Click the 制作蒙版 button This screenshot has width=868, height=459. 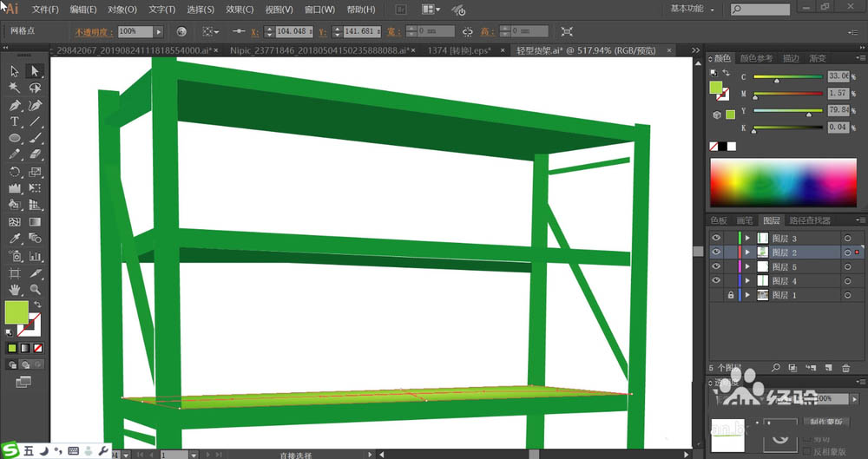pyautogui.click(x=826, y=422)
